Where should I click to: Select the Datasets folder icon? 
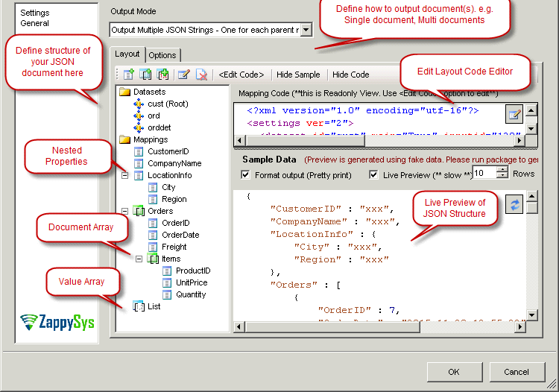[x=124, y=92]
